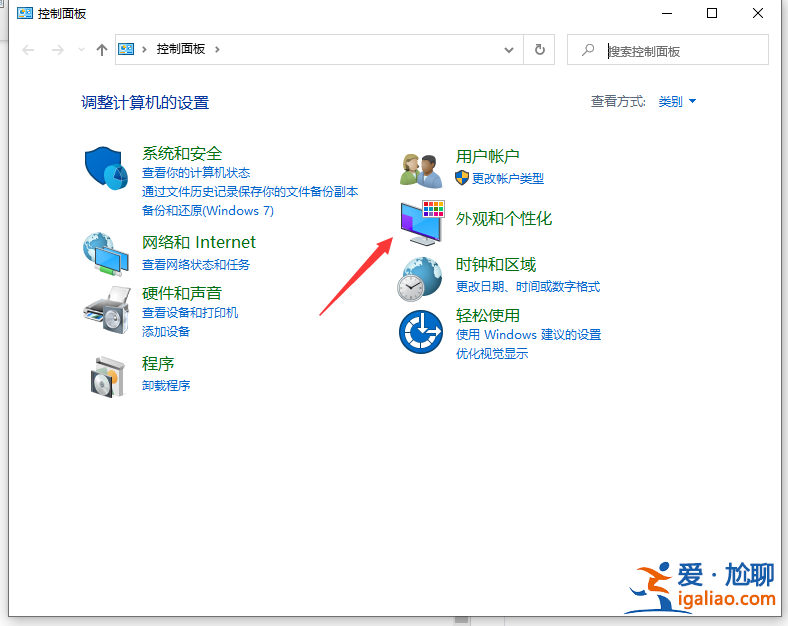
Task: Open 查看网络状态和任务 link
Action: click(196, 265)
